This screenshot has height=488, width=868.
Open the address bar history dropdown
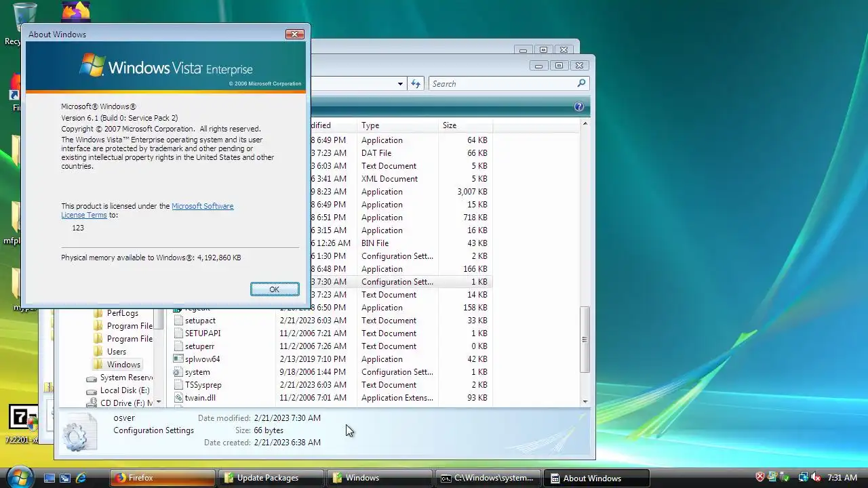tap(400, 83)
